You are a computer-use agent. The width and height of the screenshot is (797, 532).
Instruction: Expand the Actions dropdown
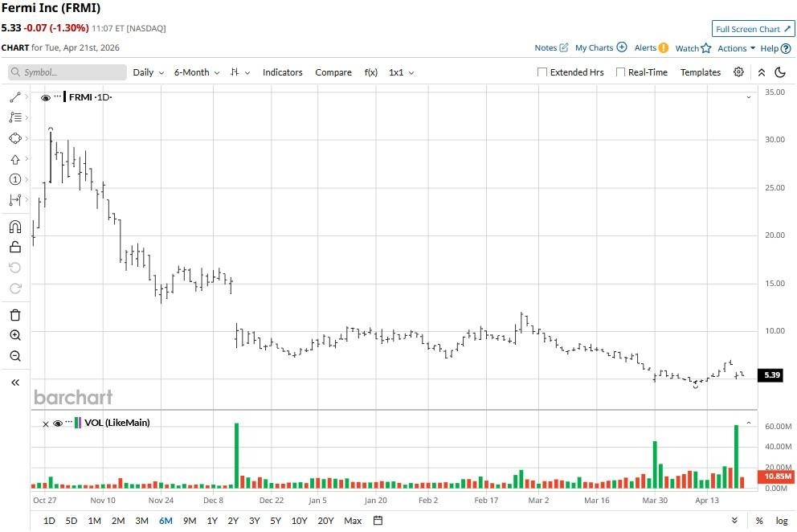tap(736, 48)
